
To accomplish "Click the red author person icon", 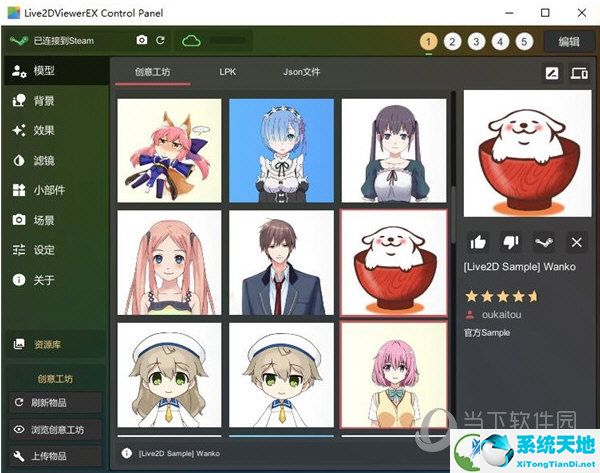I will point(470,315).
